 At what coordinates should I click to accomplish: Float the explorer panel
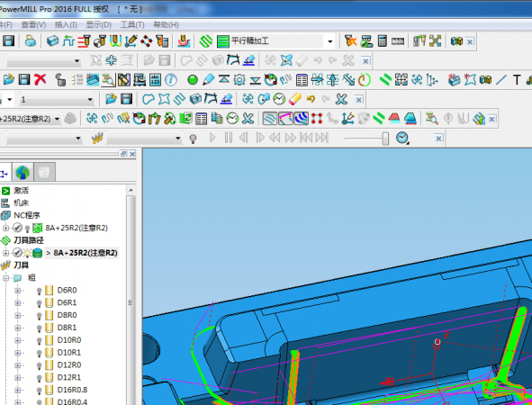[123, 154]
